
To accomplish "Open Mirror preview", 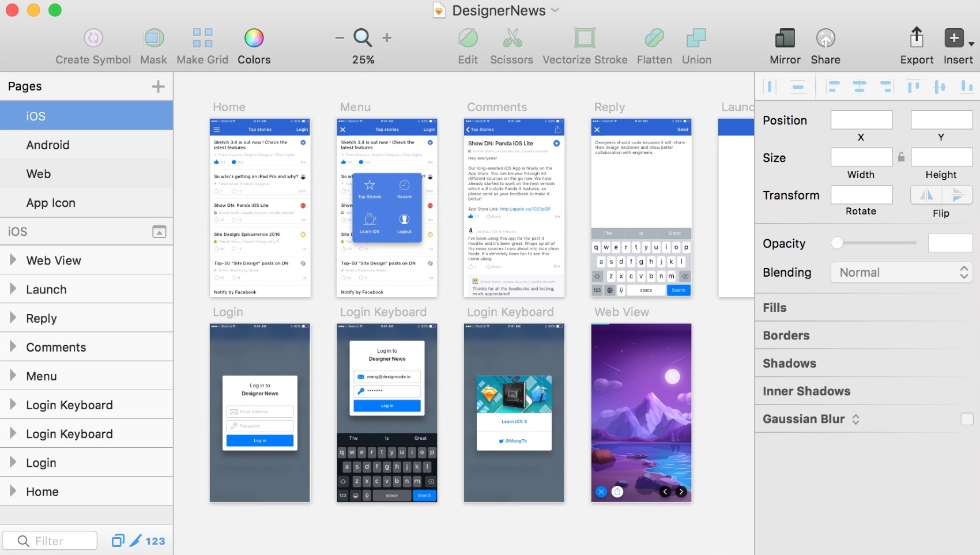I will point(785,39).
